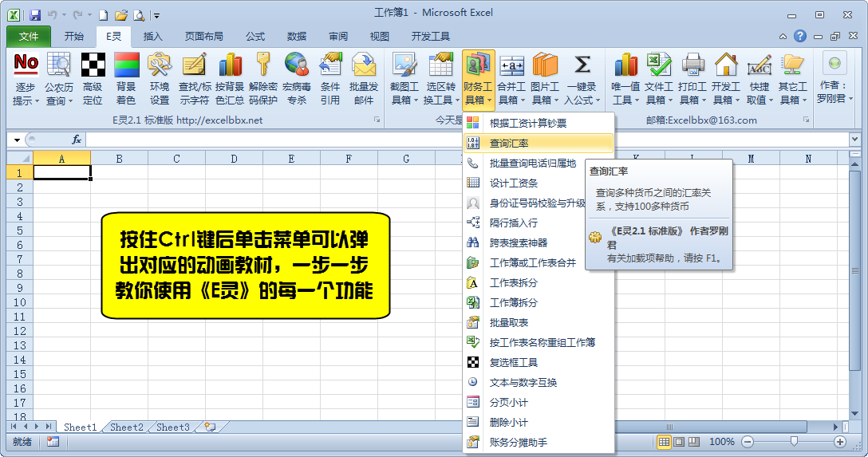This screenshot has height=457, width=868.
Task: Select 查询汇率 menu entry
Action: click(x=539, y=143)
